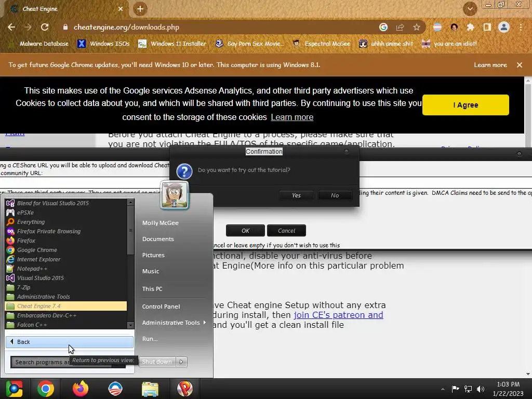532x399 pixels.
Task: Reload the page in Chrome
Action: (x=45, y=27)
